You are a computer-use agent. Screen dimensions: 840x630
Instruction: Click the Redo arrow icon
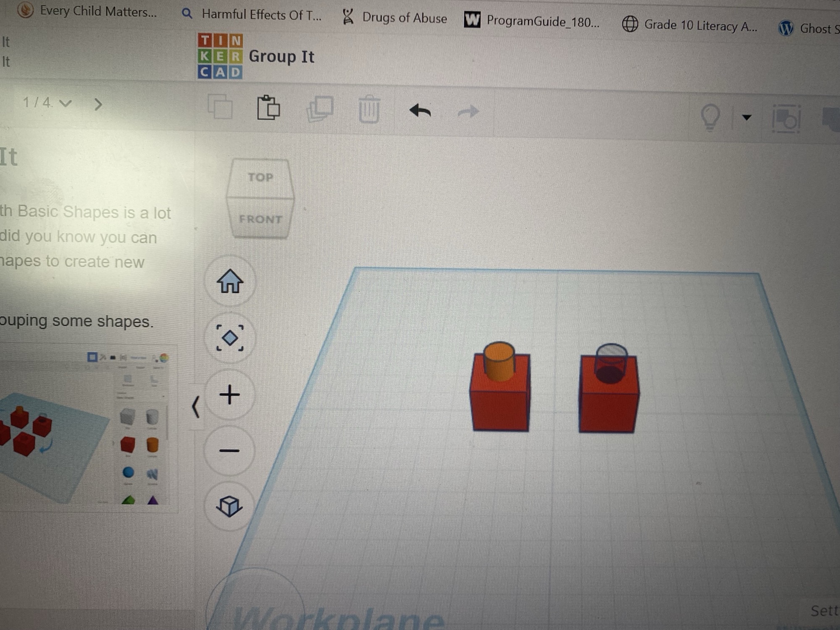(x=468, y=112)
